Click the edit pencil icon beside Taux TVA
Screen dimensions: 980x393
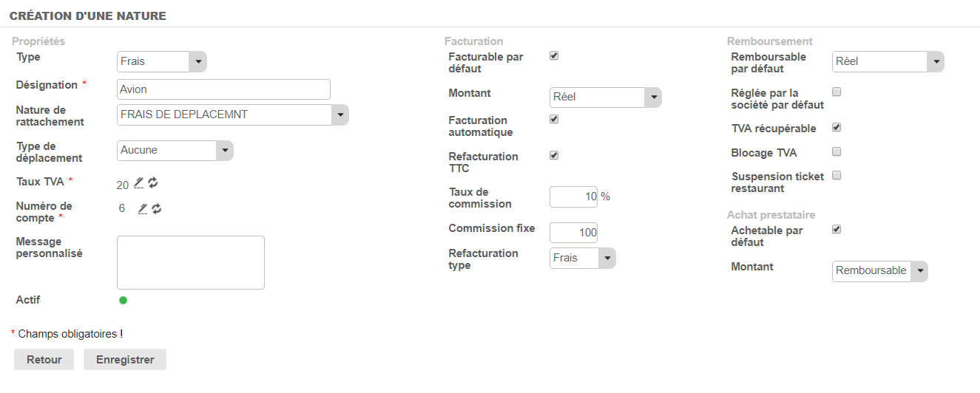click(139, 182)
